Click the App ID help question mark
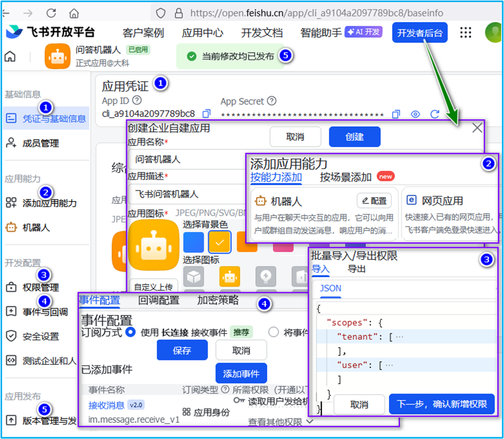The width and height of the screenshot is (504, 439). tap(137, 100)
